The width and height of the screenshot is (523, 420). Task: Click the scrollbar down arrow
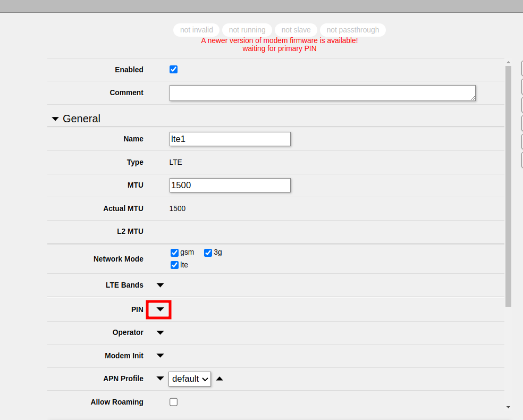508,407
